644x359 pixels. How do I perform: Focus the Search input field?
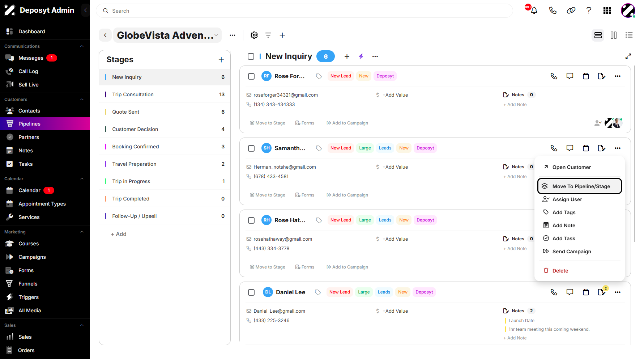pyautogui.click(x=304, y=11)
